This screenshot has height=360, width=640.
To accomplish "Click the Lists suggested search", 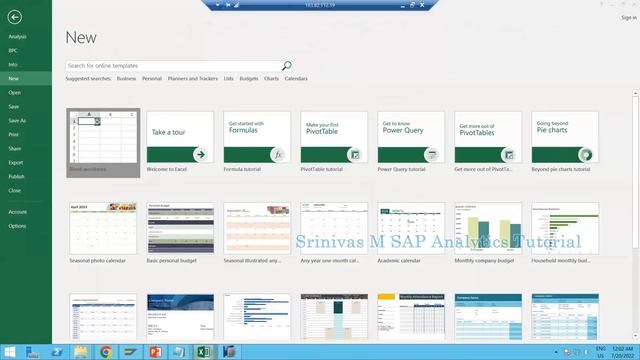I will pyautogui.click(x=229, y=78).
